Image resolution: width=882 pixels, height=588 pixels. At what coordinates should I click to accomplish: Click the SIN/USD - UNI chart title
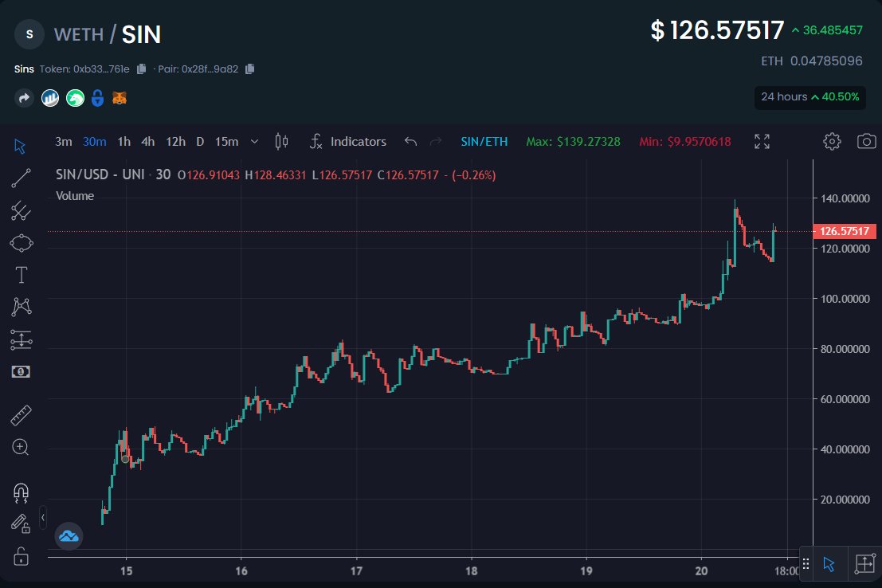(x=100, y=174)
